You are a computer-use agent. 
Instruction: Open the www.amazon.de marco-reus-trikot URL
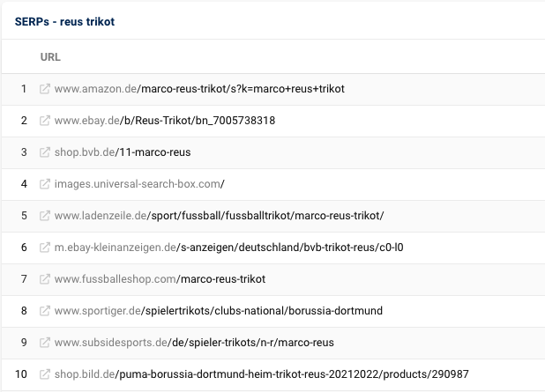click(199, 89)
